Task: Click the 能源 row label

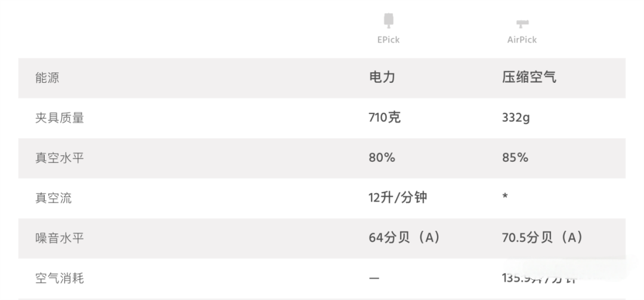Action: coord(47,78)
